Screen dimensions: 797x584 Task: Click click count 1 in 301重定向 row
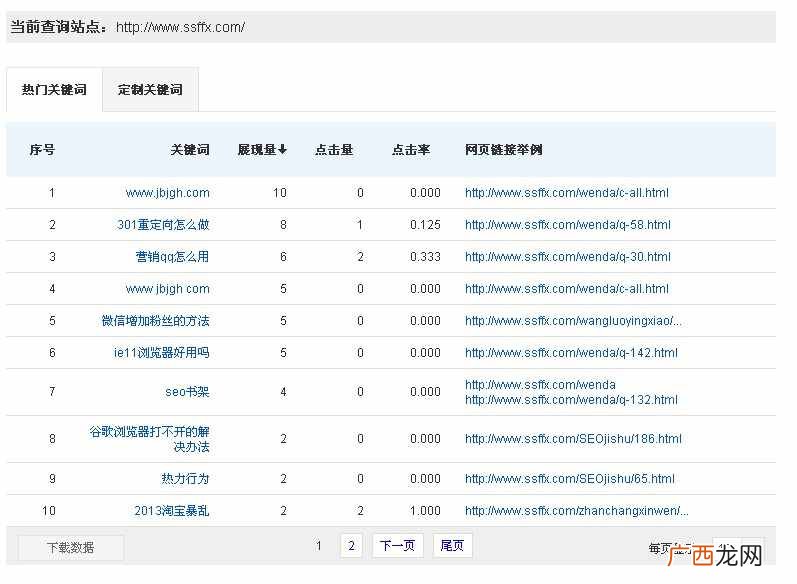tap(360, 225)
